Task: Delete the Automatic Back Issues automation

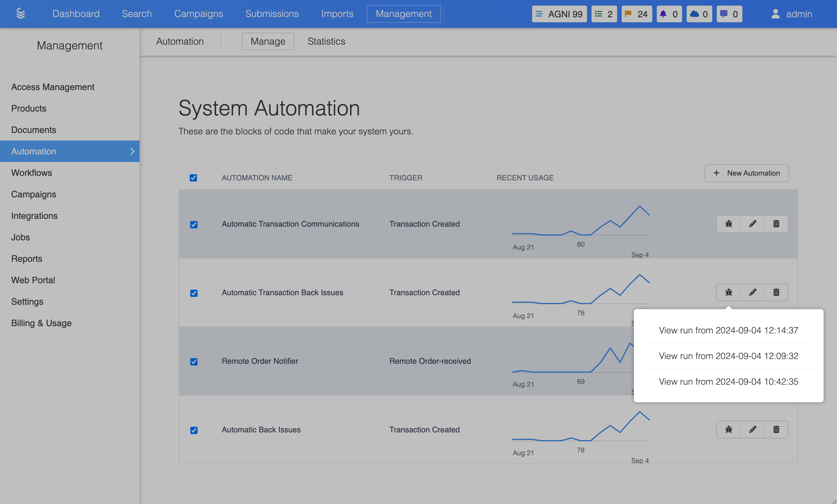Action: (776, 429)
